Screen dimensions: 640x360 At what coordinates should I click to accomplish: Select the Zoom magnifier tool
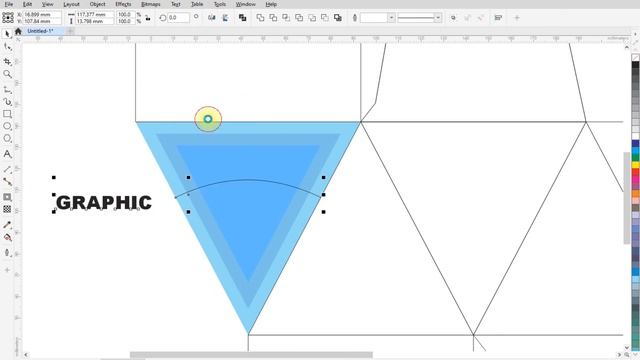7,74
